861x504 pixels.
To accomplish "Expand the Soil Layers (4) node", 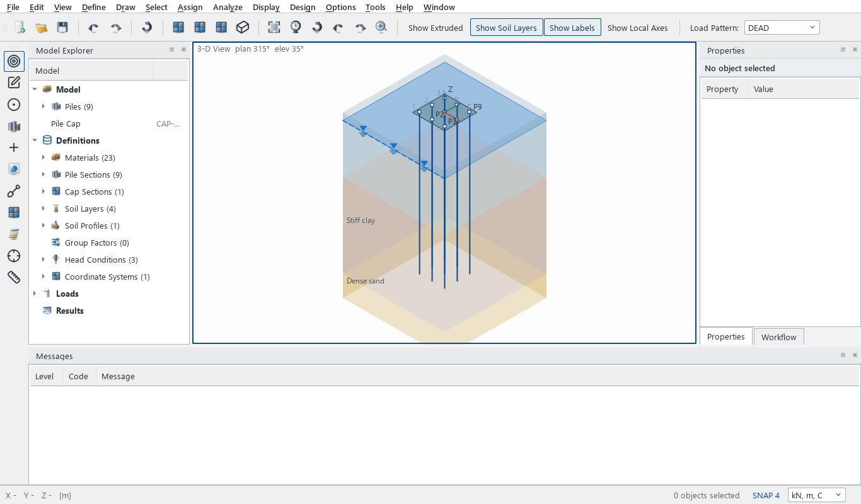I will coord(43,209).
